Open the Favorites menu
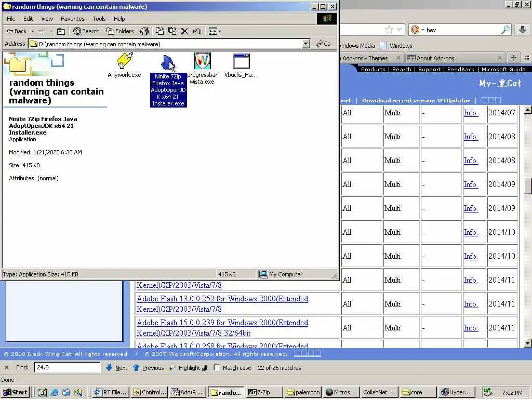 [x=72, y=19]
